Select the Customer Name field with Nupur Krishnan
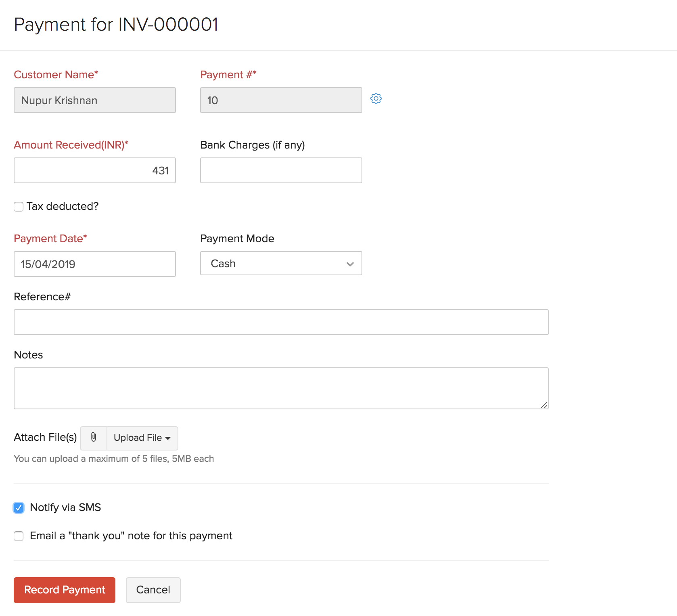This screenshot has height=616, width=677. pos(94,100)
